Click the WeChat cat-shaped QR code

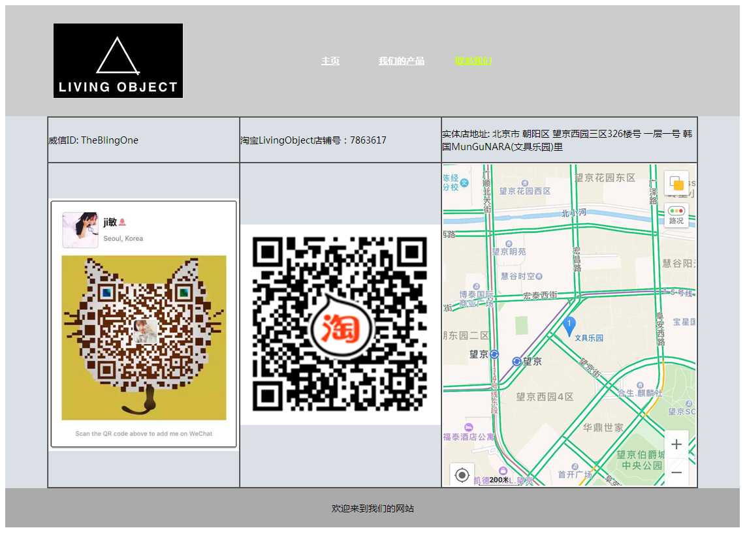[144, 336]
